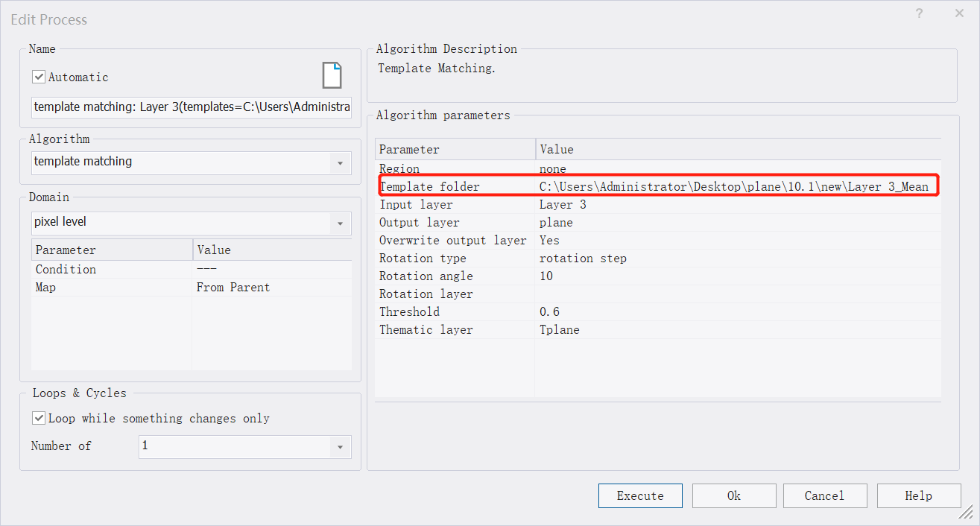Click the process name text field
Viewport: 980px width, 526px height.
pyautogui.click(x=192, y=107)
